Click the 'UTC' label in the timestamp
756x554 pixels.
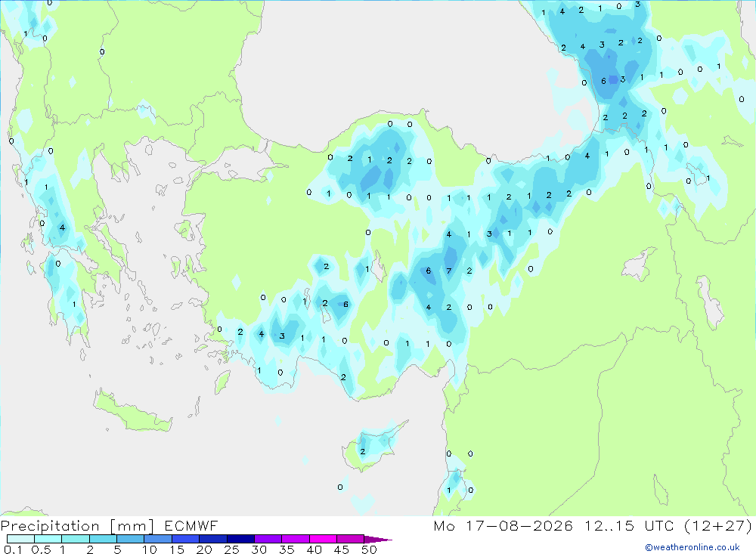click(659, 525)
